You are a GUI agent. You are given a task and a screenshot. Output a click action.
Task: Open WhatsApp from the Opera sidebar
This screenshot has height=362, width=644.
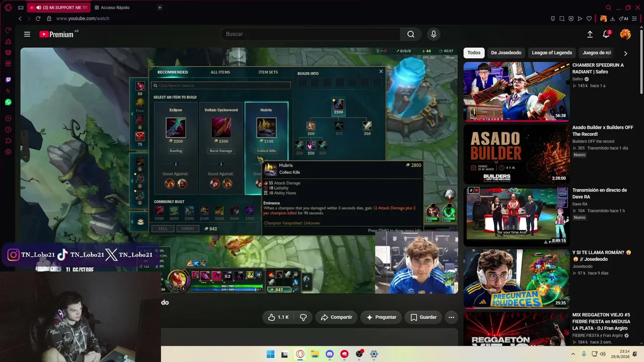click(8, 102)
